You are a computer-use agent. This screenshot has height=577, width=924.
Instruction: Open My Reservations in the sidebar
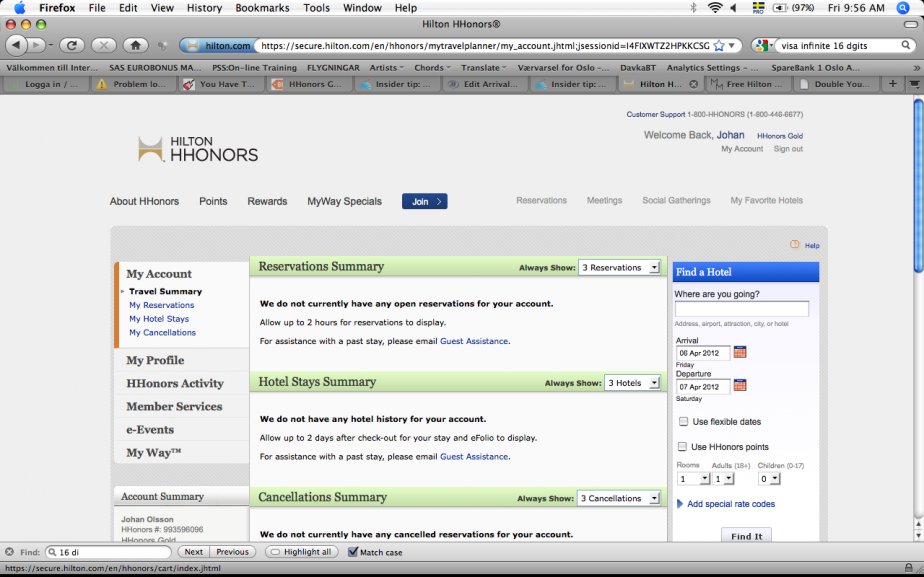click(x=161, y=305)
